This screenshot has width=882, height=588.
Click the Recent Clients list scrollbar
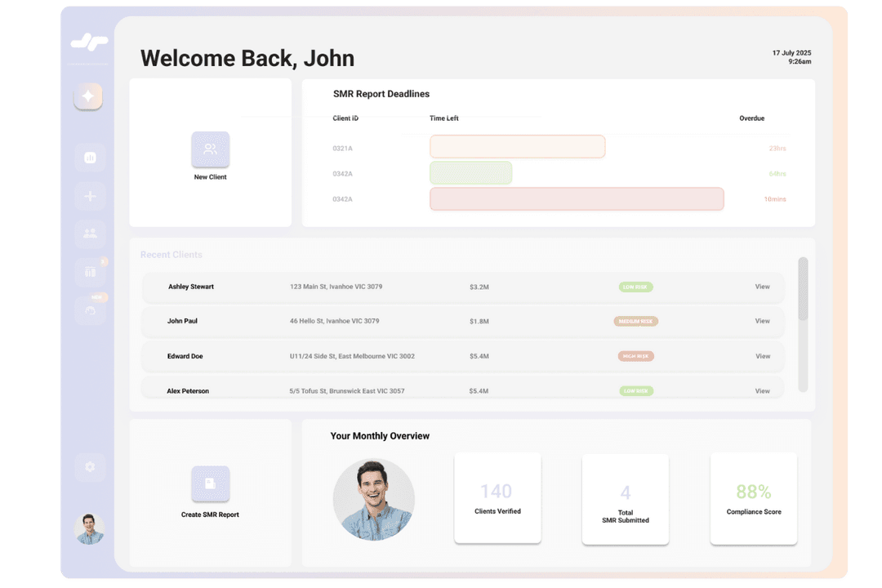tap(803, 289)
